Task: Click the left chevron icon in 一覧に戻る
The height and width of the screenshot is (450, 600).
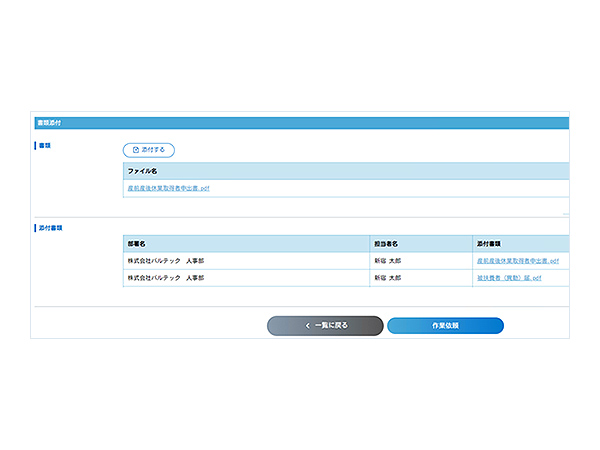Action: pyautogui.click(x=308, y=326)
